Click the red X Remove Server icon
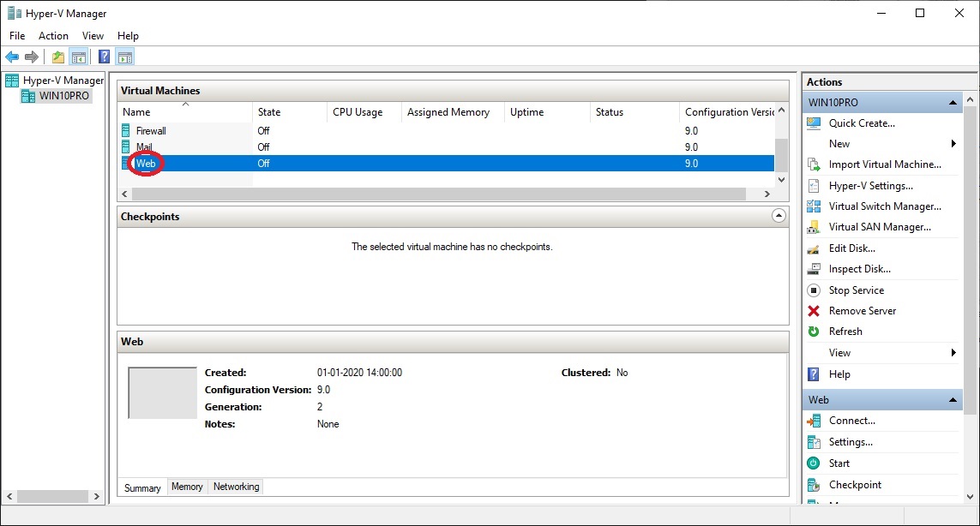Image resolution: width=980 pixels, height=526 pixels. pyautogui.click(x=814, y=311)
